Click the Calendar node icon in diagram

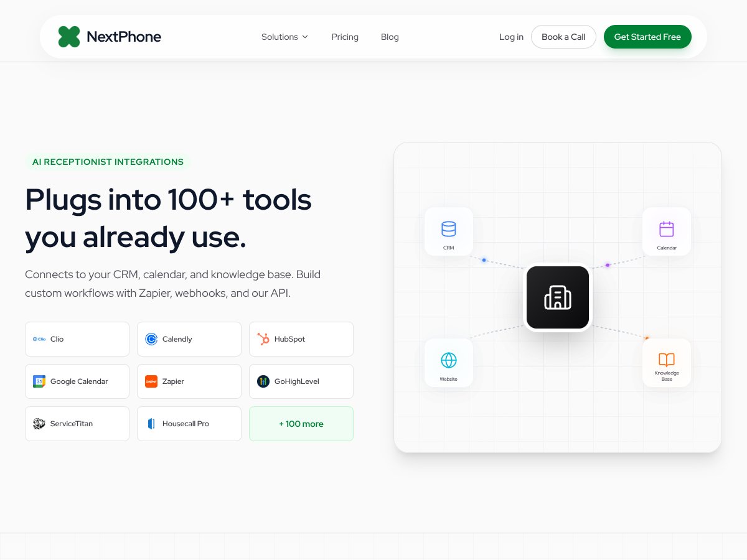[x=667, y=229]
